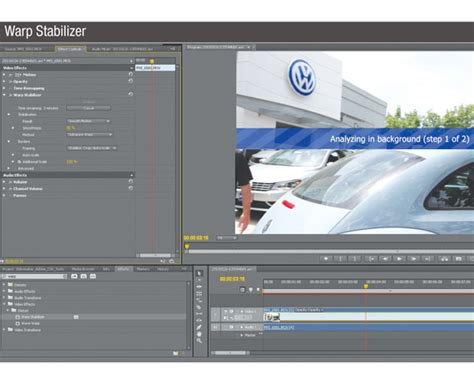Open the Markers tab
The image size is (474, 379).
tap(143, 269)
